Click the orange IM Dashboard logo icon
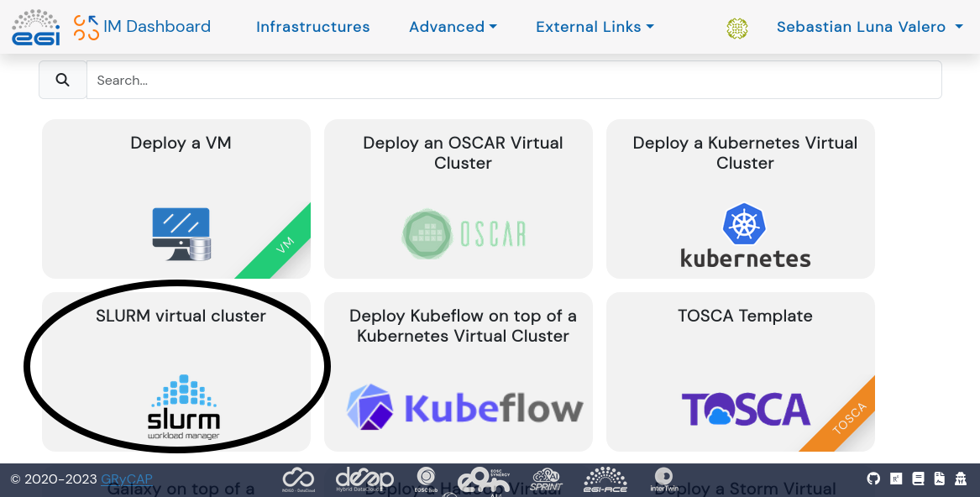Screen dimensions: 980x497 (x=86, y=28)
